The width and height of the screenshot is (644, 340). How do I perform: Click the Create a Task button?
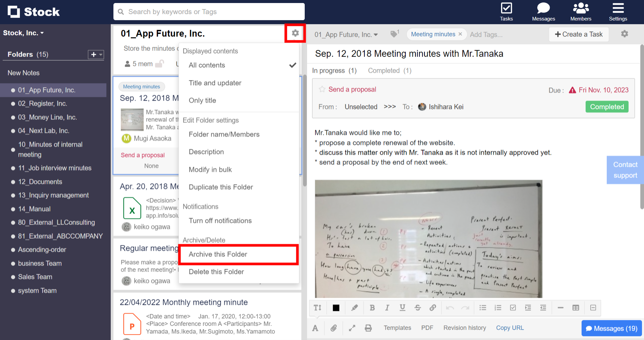(578, 34)
